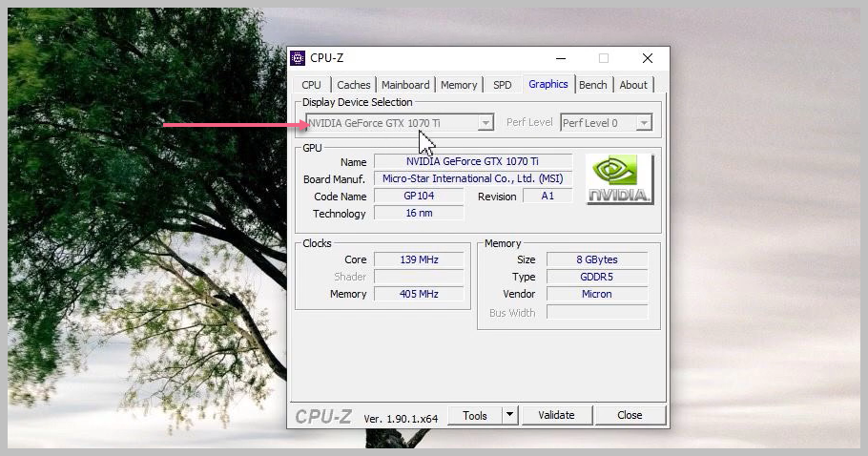This screenshot has width=868, height=456.
Task: Click the Core clock value 139 MHz
Action: tap(419, 259)
